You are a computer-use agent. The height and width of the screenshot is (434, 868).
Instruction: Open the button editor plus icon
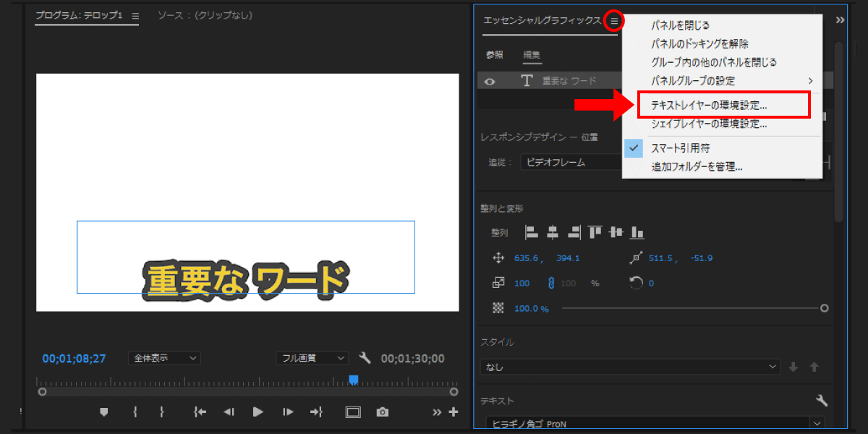454,412
